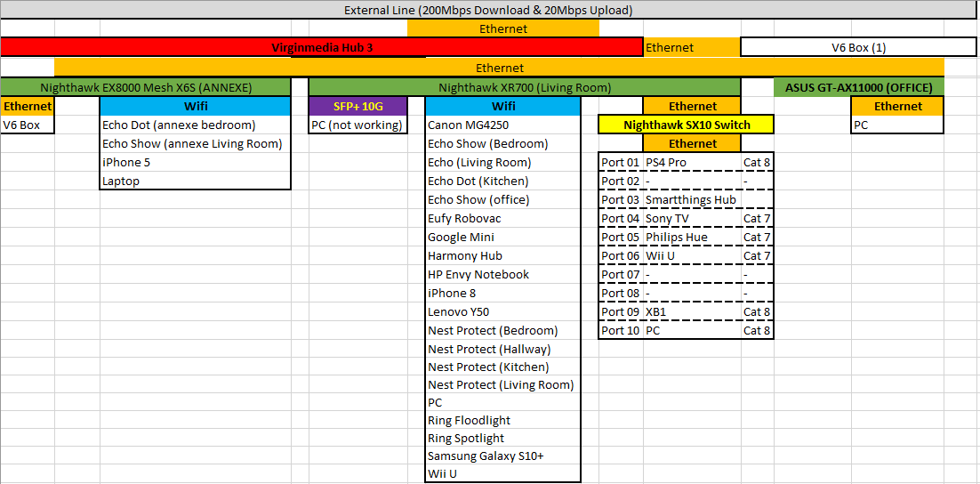
Task: Select the Port 08 cell
Action: coord(621,294)
